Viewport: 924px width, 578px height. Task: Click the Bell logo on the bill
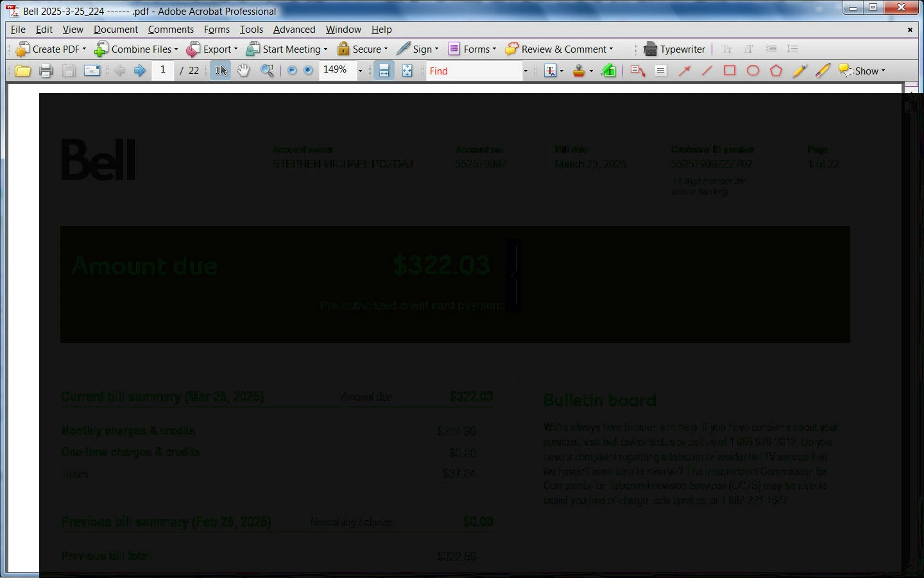pos(98,159)
